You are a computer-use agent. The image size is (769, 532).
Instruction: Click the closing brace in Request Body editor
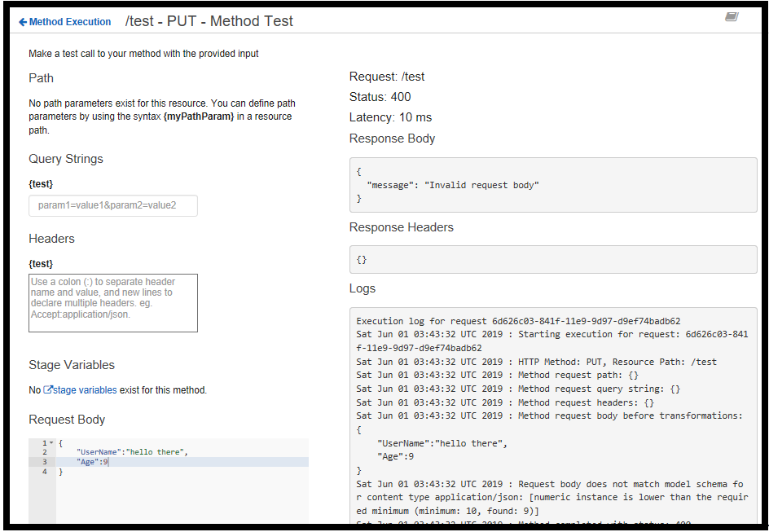click(60, 472)
